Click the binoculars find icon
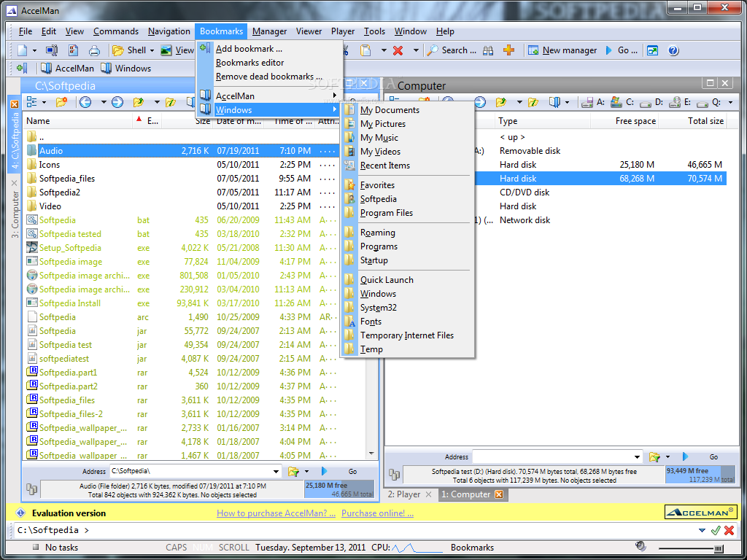 pos(488,50)
